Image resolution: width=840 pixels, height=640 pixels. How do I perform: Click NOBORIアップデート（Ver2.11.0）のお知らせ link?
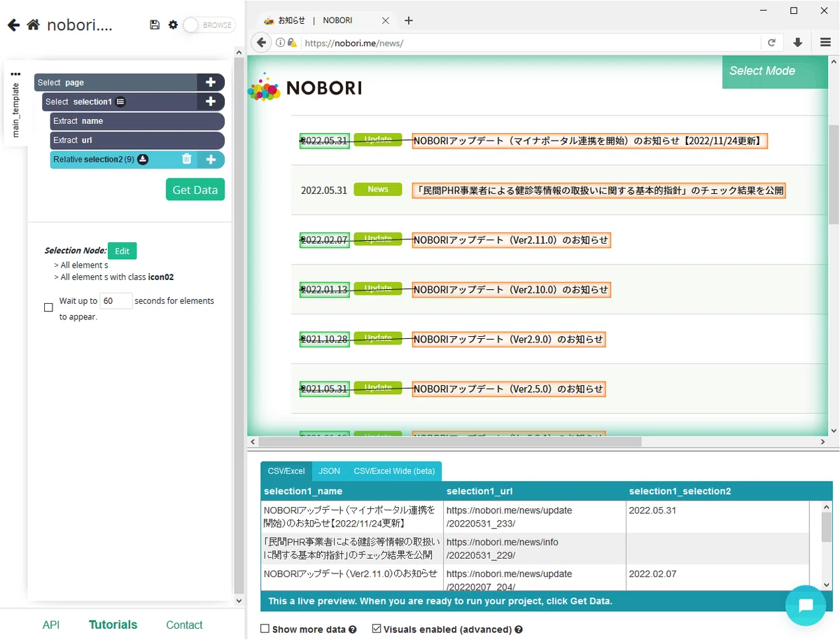511,240
